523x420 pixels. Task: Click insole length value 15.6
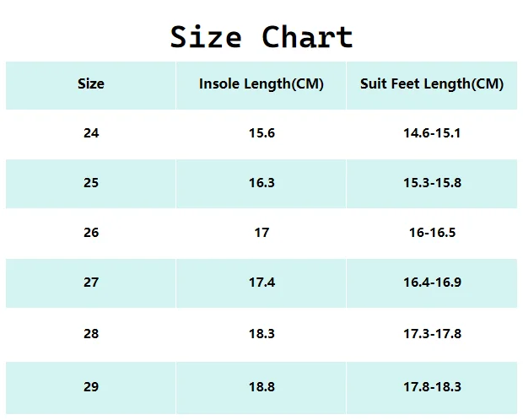pos(261,133)
